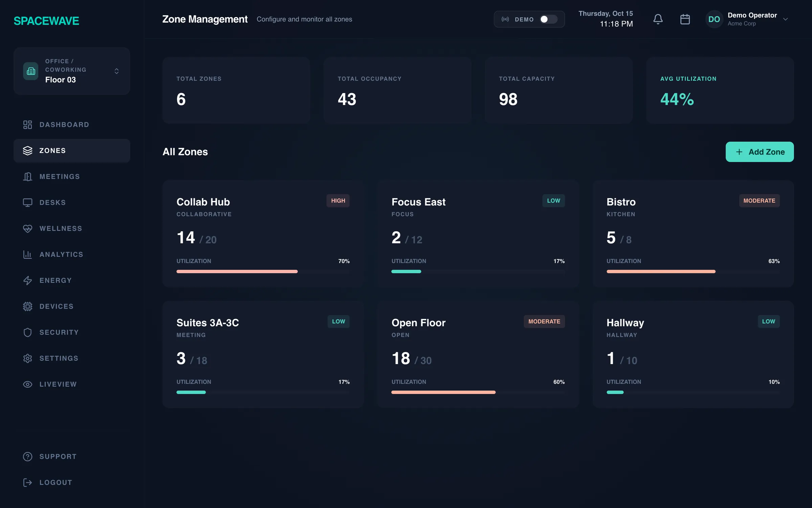
Task: Click the LOW badge on Suites 3A-3C
Action: (x=338, y=321)
